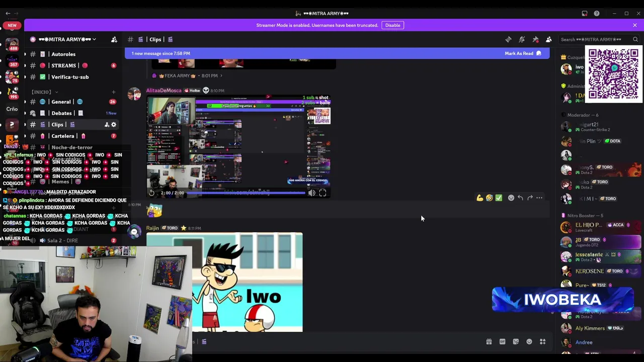Viewport: 644px width, 362px height.
Task: Disable Streamer Mode
Action: 392,25
